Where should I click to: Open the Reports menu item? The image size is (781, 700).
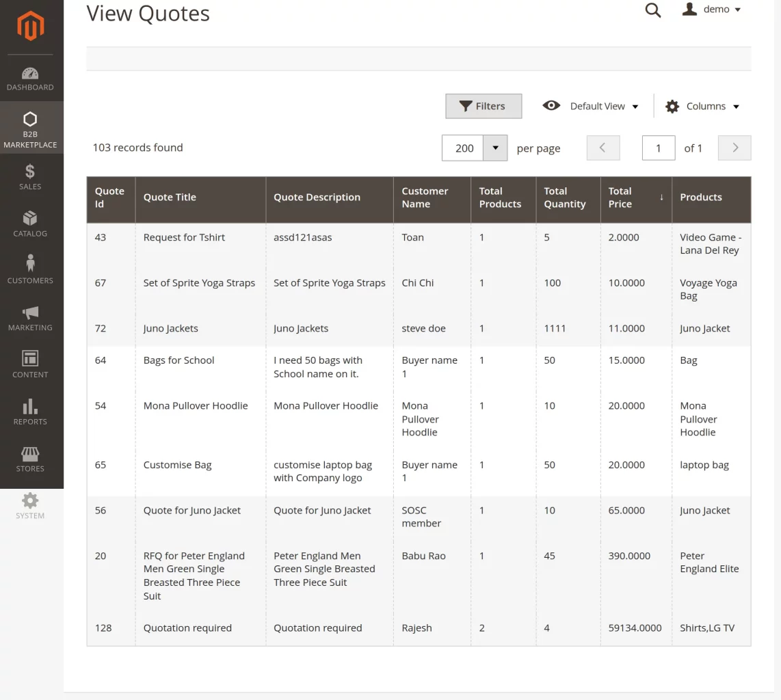pos(30,412)
